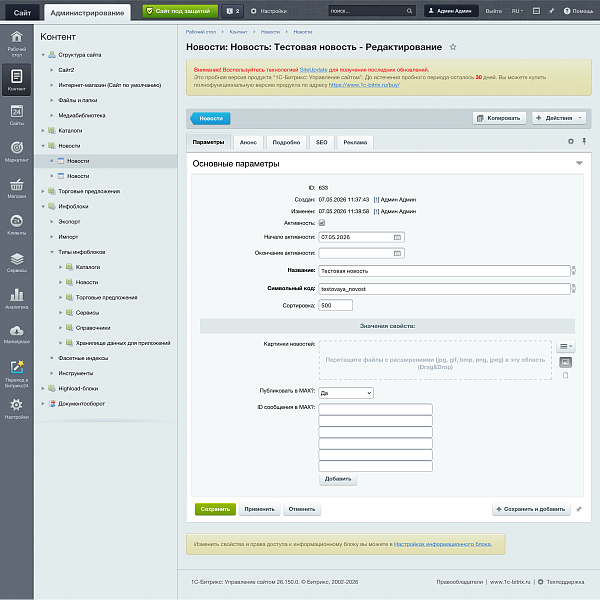Go back via blue Новости button
Screen dimensions: 600x600
210,119
